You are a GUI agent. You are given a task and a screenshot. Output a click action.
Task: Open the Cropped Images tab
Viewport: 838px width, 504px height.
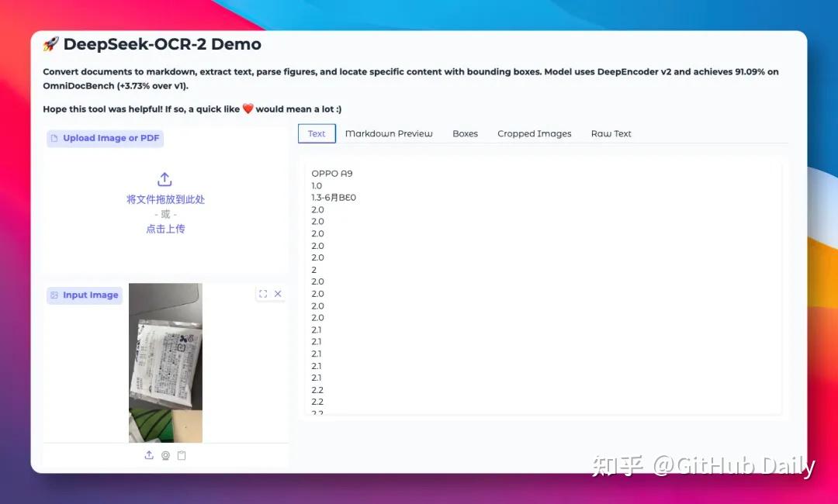[535, 133]
